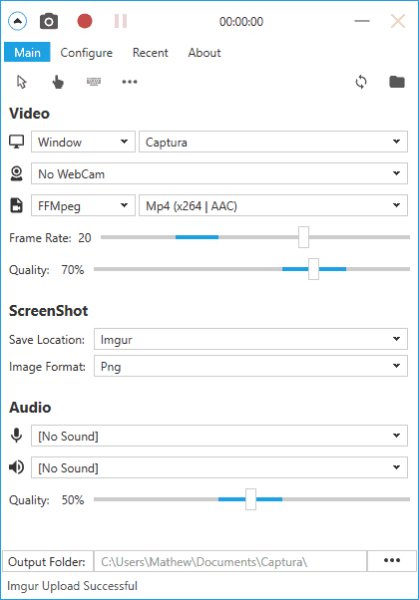Open more overlay options ellipsis icon
The height and width of the screenshot is (600, 419).
(x=129, y=82)
